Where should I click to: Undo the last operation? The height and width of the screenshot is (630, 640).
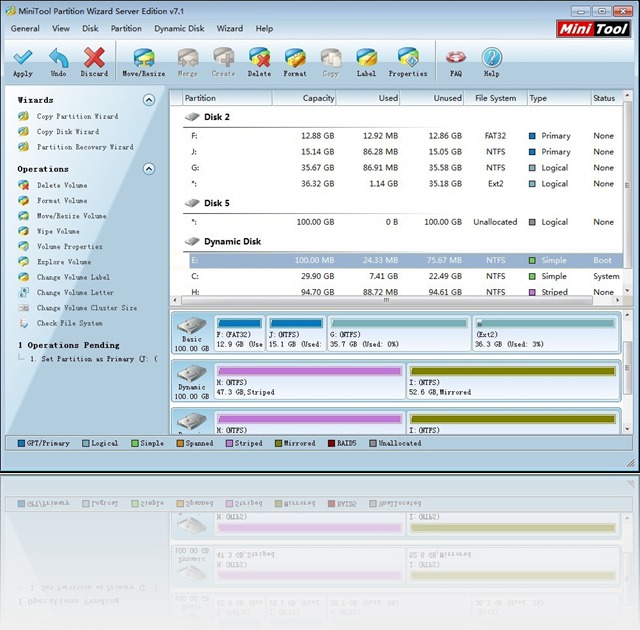point(58,62)
